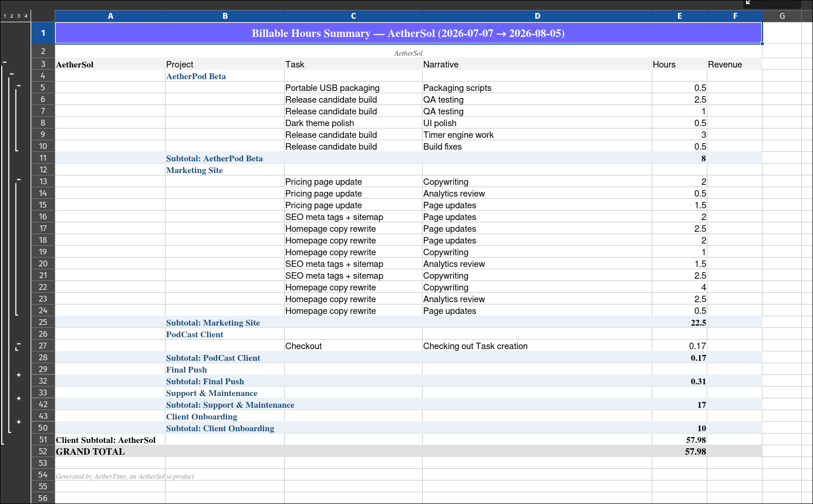
Task: Show outline level 2
Action: [12, 16]
